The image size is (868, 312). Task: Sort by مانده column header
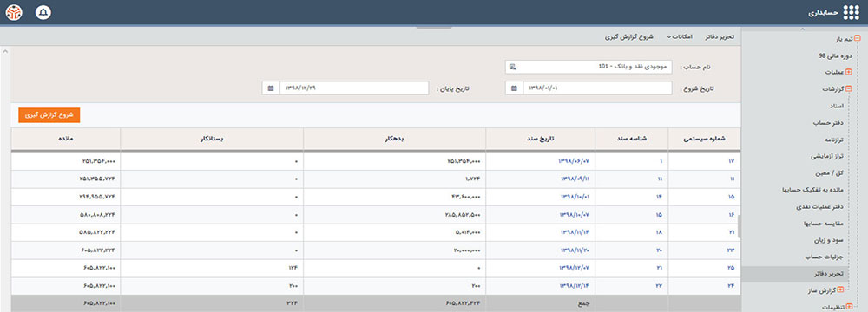(x=66, y=139)
